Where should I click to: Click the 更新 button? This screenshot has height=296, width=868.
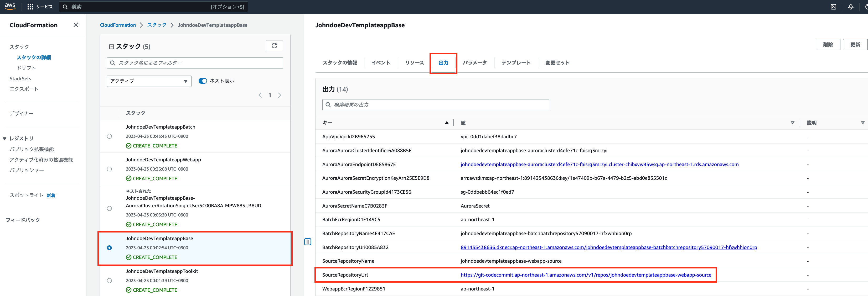click(855, 45)
